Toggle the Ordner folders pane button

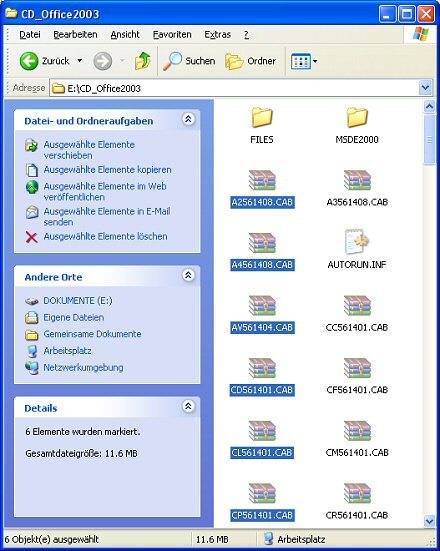pos(250,61)
